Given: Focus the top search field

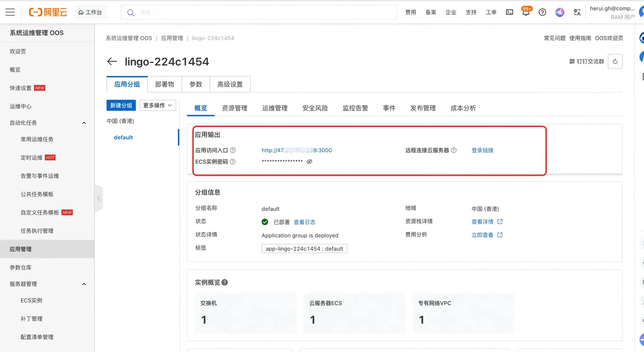Looking at the screenshot, I should pyautogui.click(x=259, y=12).
